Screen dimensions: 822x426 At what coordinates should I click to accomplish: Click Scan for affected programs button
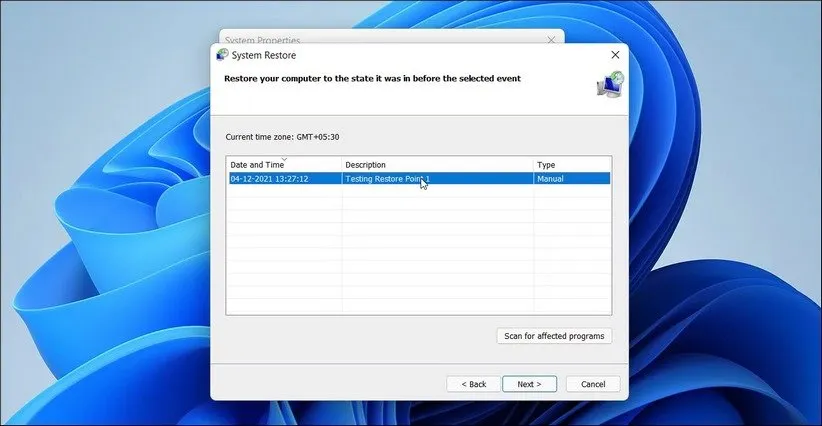[x=554, y=336]
